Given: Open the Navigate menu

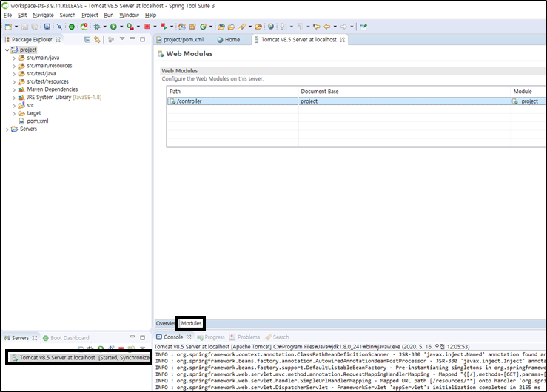Looking at the screenshot, I should [x=43, y=15].
